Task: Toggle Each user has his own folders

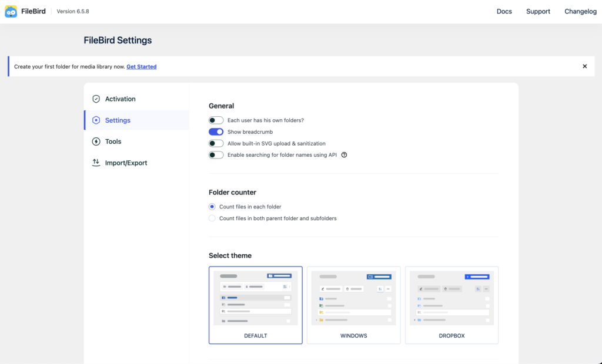Action: click(x=216, y=120)
